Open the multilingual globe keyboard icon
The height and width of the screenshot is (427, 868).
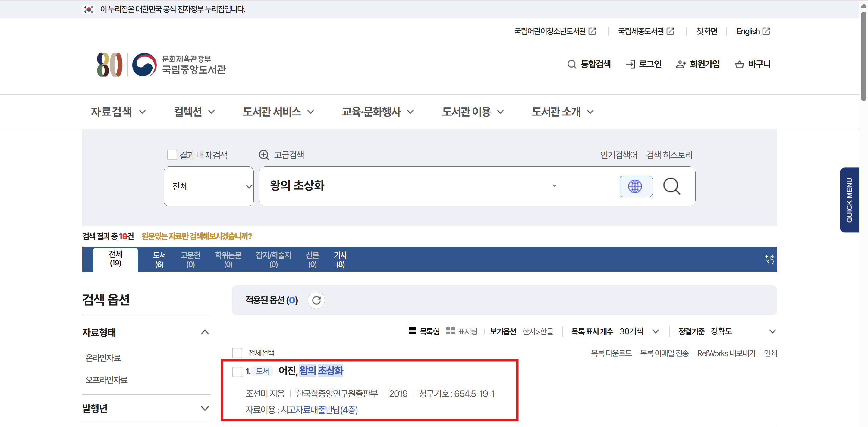coord(636,186)
